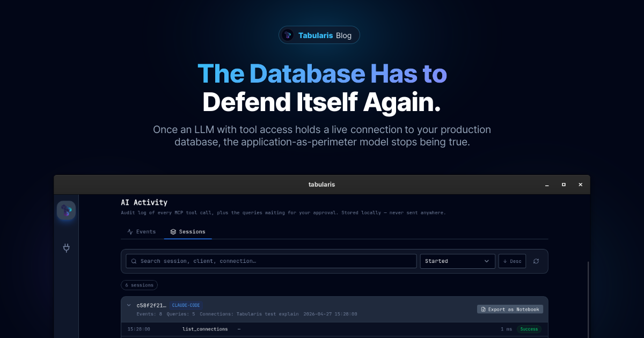
Task: Click the session summary line Events: 8 Queries: 5
Action: (247, 314)
